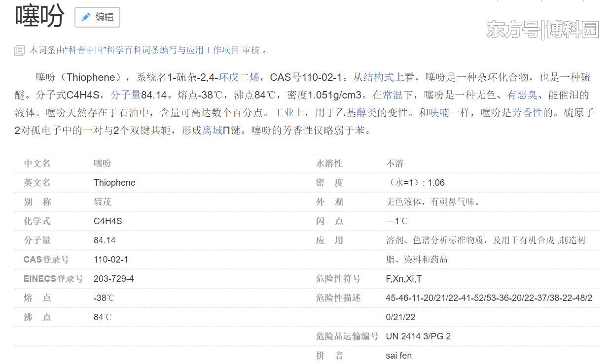Select the 硫茂 alias value

click(103, 202)
